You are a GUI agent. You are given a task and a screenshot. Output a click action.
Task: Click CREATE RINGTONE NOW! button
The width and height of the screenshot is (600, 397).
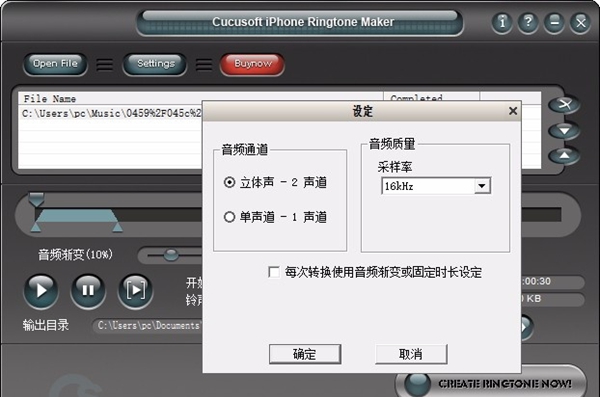[491, 383]
